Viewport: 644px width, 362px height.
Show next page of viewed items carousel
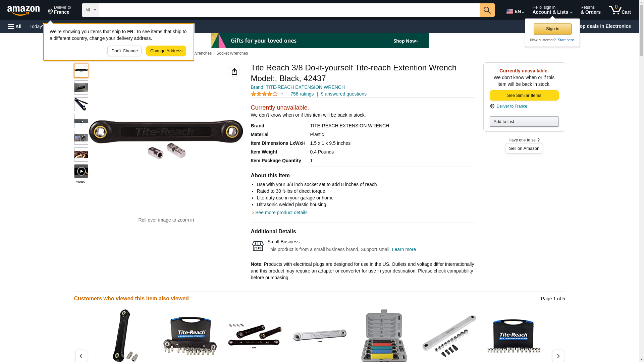[558, 356]
